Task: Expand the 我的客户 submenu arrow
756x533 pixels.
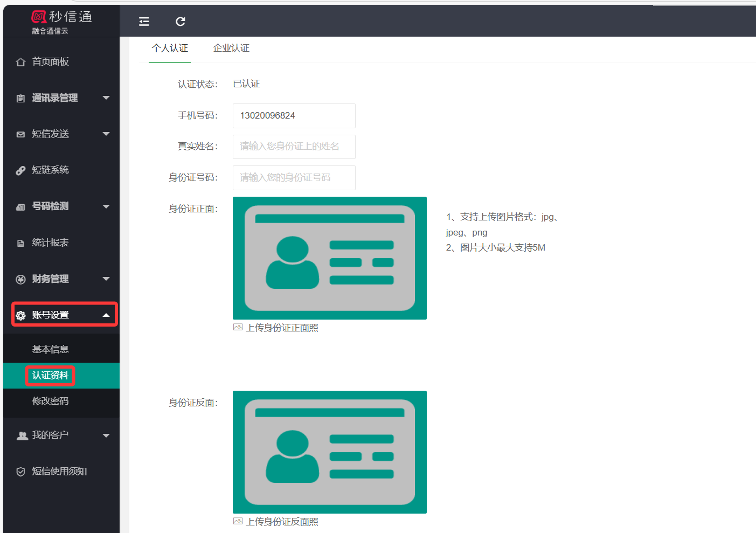Action: [x=106, y=435]
